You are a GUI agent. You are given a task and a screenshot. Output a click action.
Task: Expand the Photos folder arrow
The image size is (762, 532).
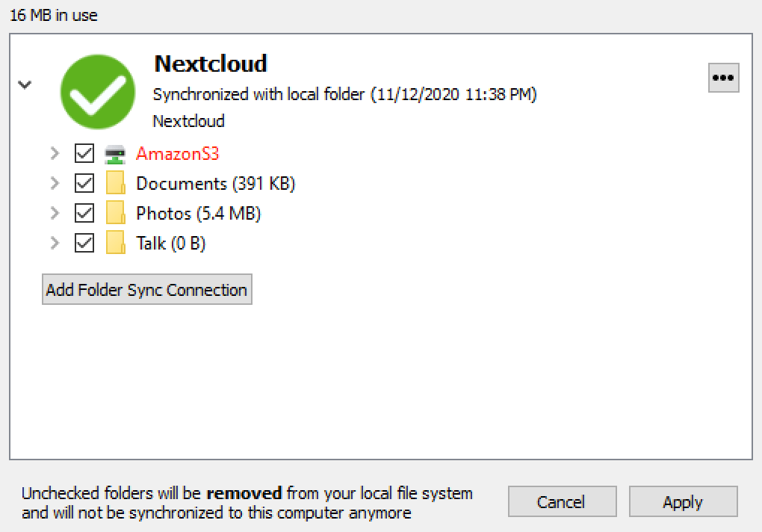pyautogui.click(x=55, y=213)
